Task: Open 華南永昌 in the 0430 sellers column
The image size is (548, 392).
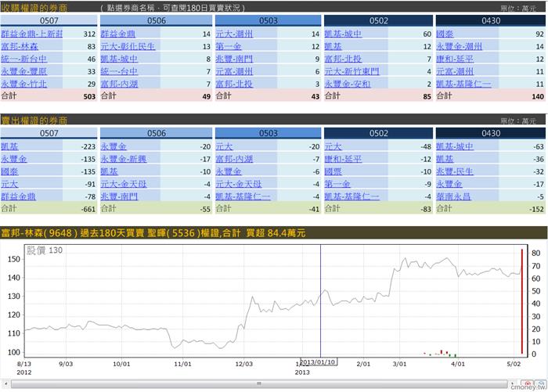Action: (453, 196)
